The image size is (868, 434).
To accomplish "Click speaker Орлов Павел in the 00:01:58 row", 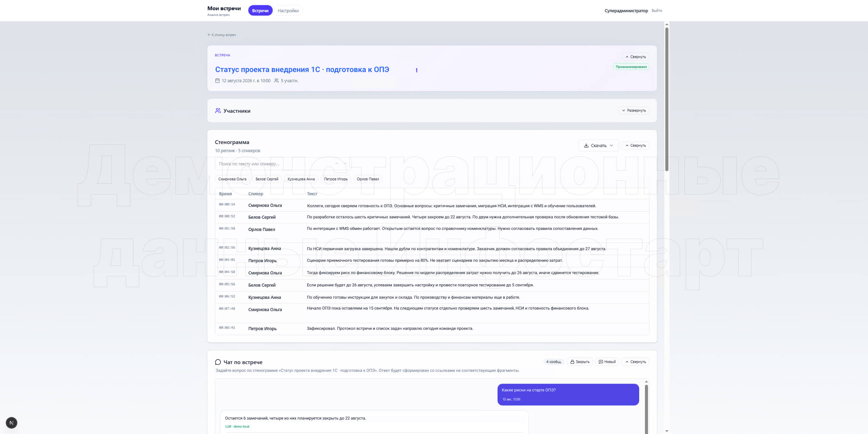I will coord(262,230).
